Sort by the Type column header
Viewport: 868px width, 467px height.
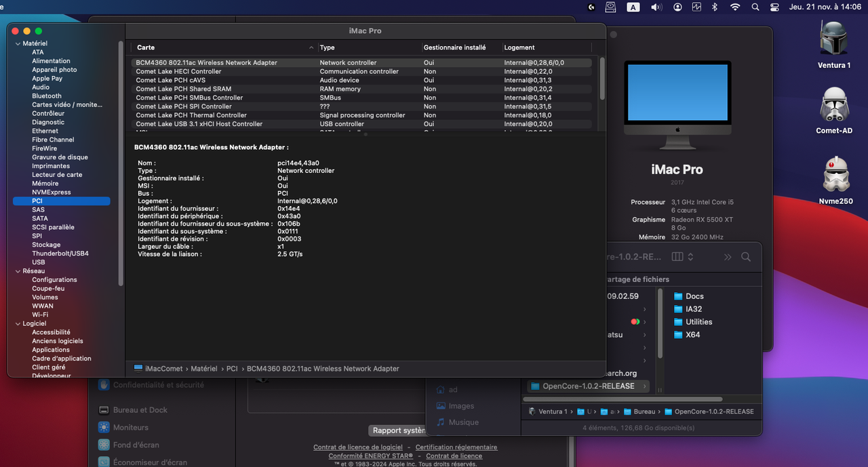click(x=368, y=47)
